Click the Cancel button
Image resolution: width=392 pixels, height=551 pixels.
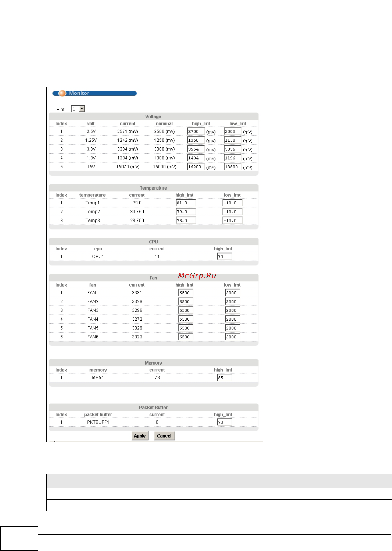point(164,436)
